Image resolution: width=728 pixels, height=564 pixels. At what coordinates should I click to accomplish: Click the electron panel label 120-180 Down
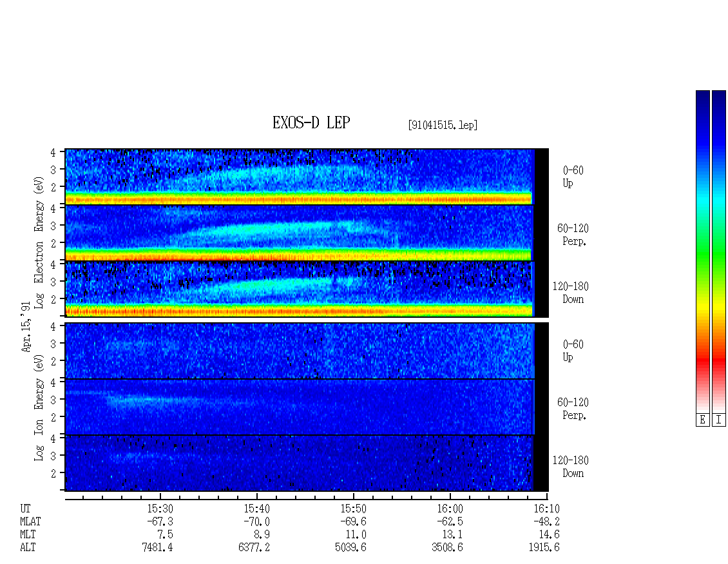click(x=571, y=293)
